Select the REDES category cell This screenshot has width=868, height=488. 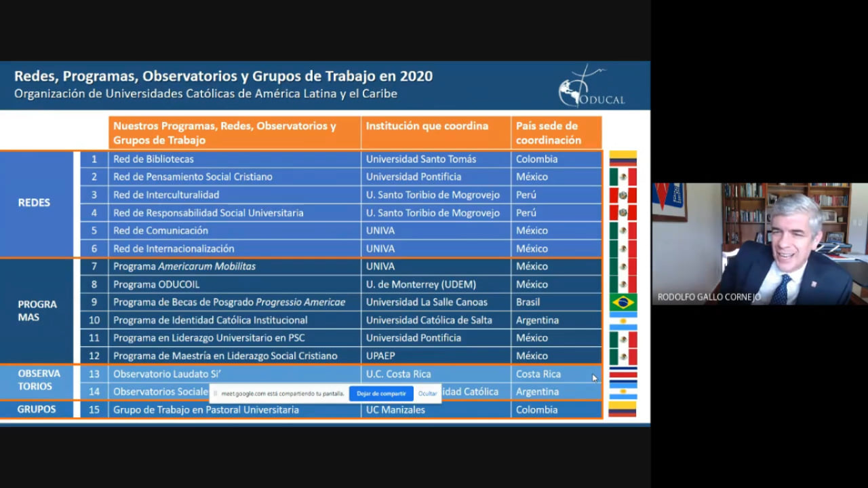tap(35, 203)
